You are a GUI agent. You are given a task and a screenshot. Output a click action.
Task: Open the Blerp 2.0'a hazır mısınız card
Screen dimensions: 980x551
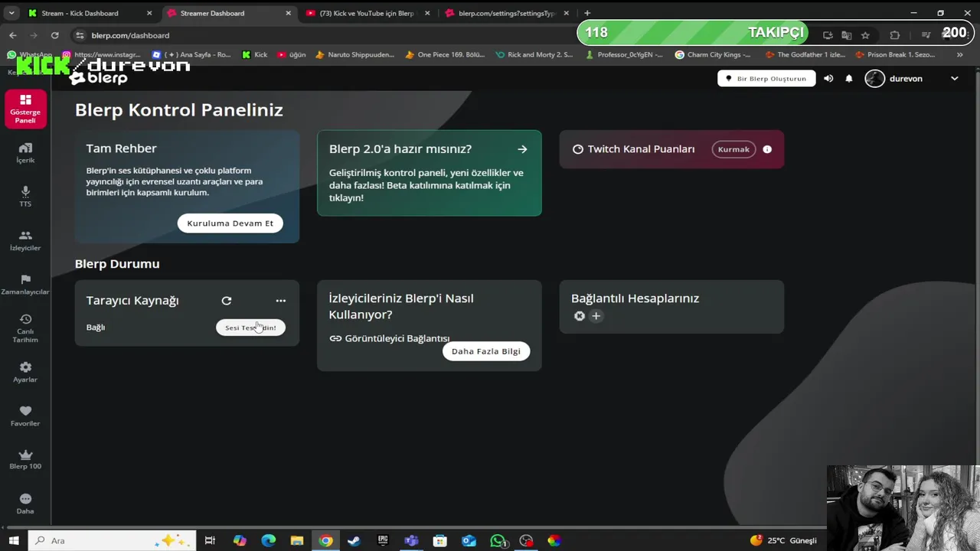[430, 173]
